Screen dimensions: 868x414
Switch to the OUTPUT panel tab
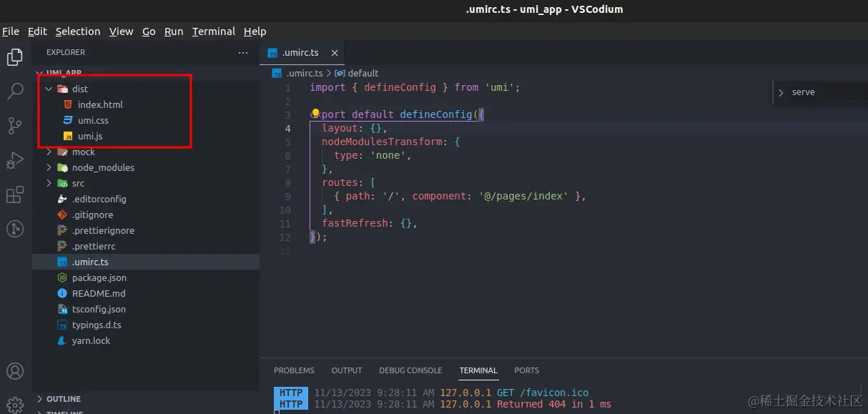pos(347,370)
